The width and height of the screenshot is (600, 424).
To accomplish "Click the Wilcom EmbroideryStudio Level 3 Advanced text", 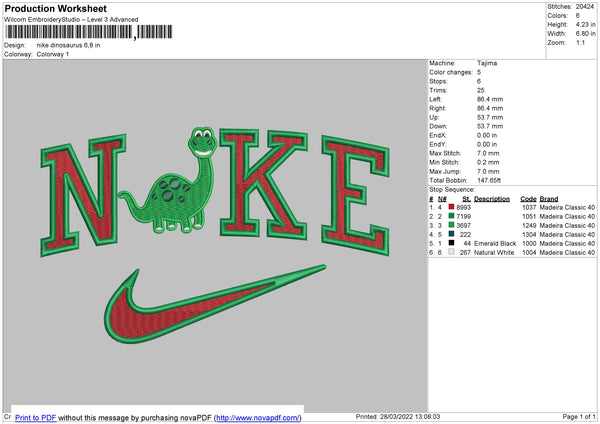I will coord(71,20).
